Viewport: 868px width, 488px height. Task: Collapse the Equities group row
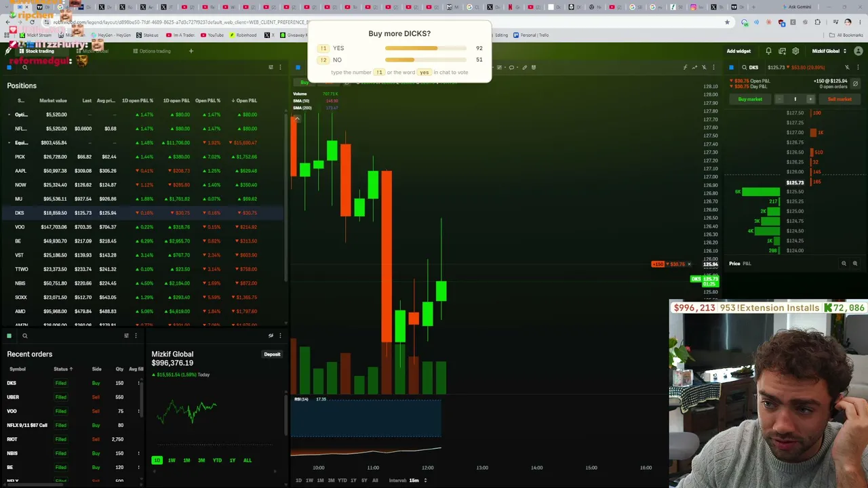tap(9, 143)
